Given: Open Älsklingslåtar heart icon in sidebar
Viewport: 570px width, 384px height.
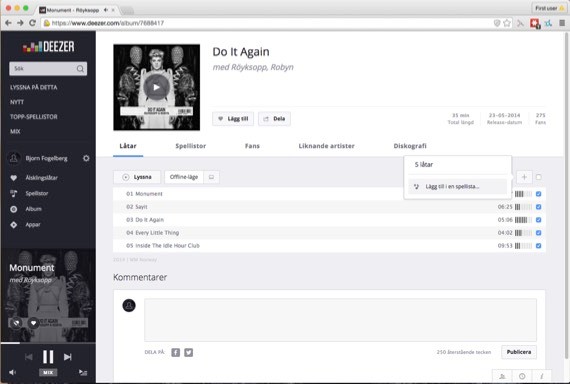Looking at the screenshot, I should click(14, 178).
